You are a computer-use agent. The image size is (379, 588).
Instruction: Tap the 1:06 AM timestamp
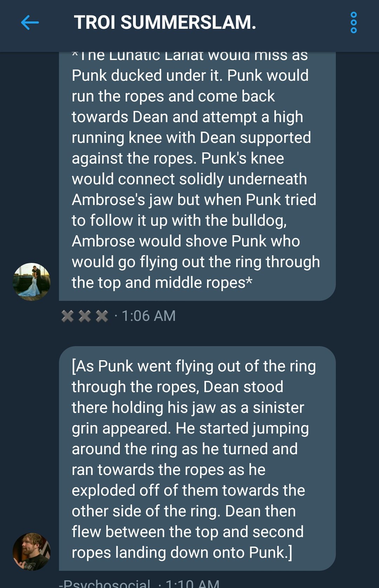tap(148, 316)
